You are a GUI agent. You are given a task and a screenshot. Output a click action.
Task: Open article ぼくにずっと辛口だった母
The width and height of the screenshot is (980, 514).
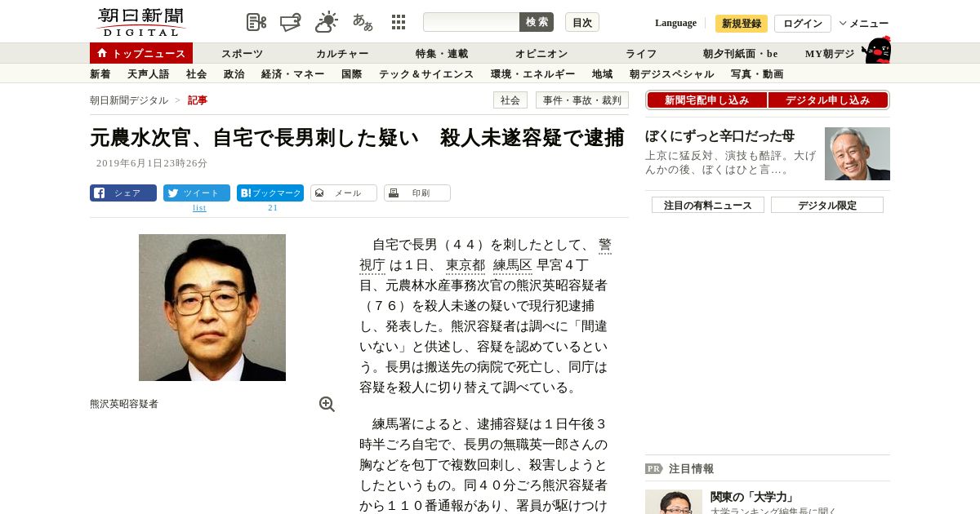pos(719,136)
